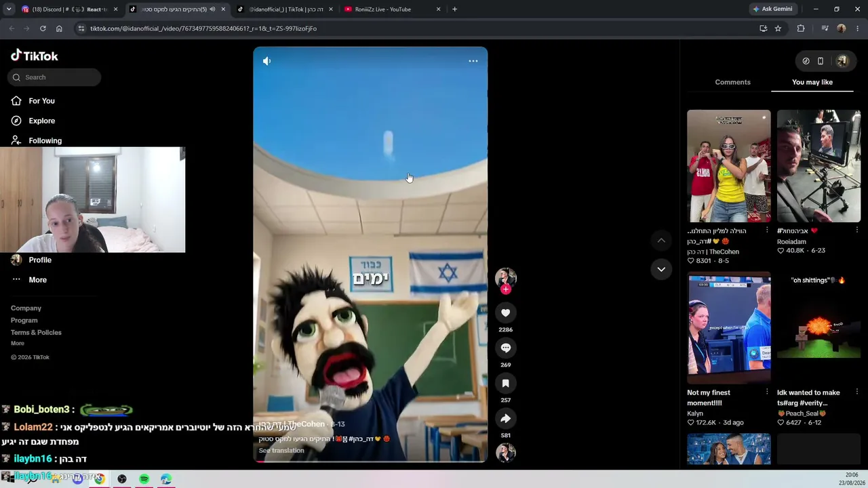Click the Peach_Seal creator name
Viewport: 868px width, 488px height.
(x=802, y=413)
